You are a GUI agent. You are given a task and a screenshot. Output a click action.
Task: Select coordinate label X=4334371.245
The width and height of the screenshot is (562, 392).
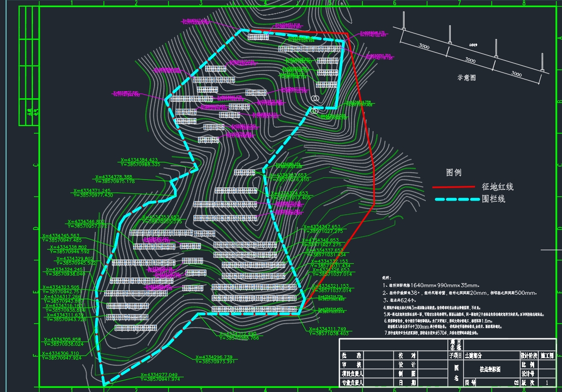pos(92,191)
